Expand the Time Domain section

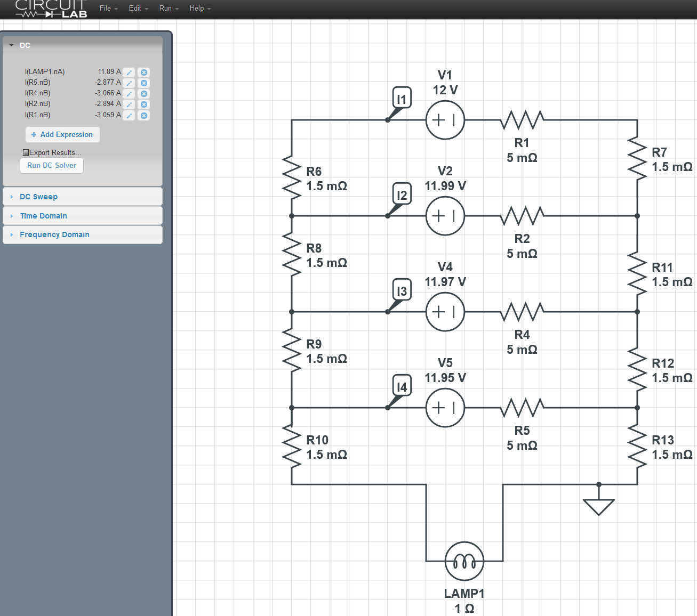coord(43,216)
